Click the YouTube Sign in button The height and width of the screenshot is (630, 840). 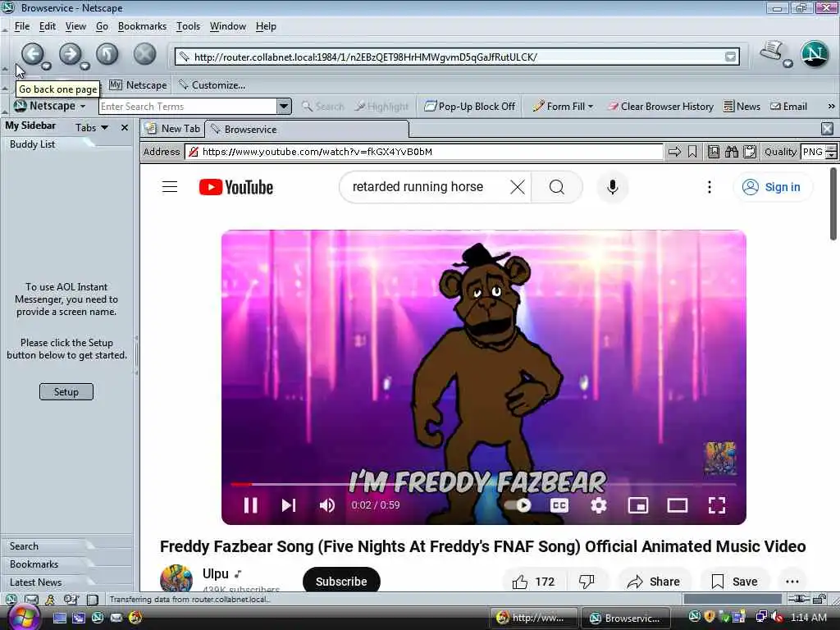[772, 187]
